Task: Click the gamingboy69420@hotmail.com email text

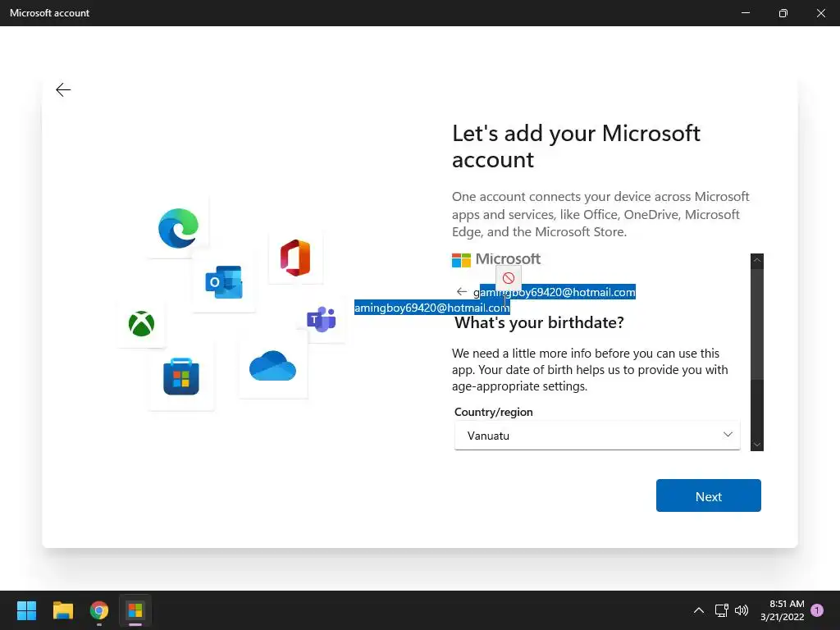Action: click(555, 293)
